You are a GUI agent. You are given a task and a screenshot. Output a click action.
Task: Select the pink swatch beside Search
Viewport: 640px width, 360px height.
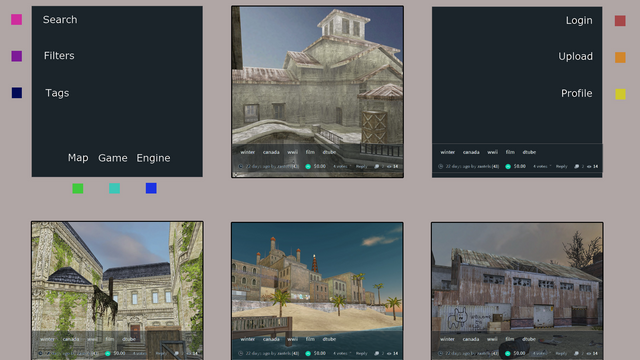pos(16,20)
